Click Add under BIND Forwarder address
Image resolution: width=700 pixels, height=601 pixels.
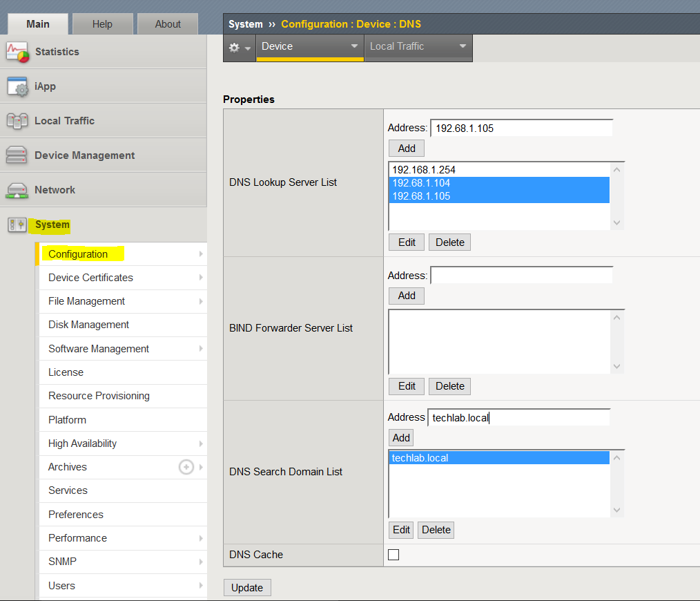(407, 296)
